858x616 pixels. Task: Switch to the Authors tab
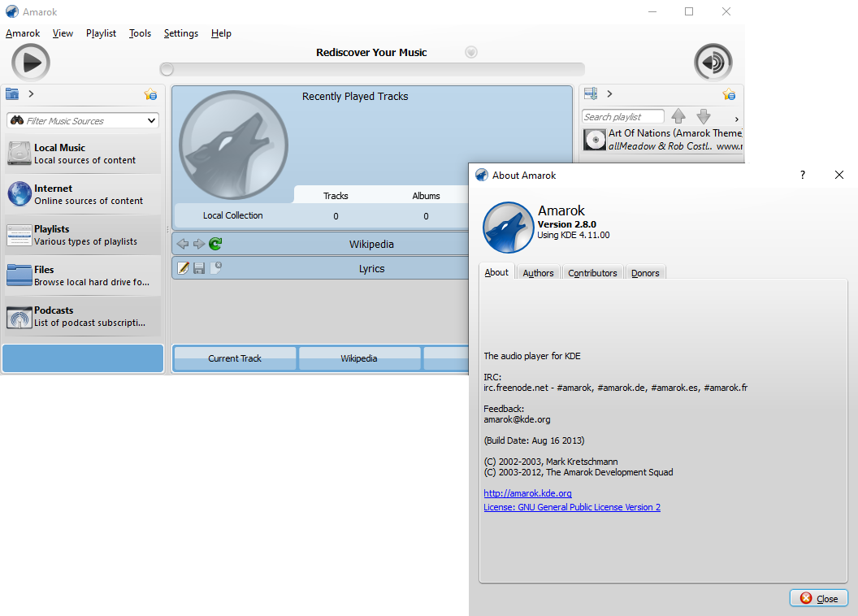click(538, 273)
